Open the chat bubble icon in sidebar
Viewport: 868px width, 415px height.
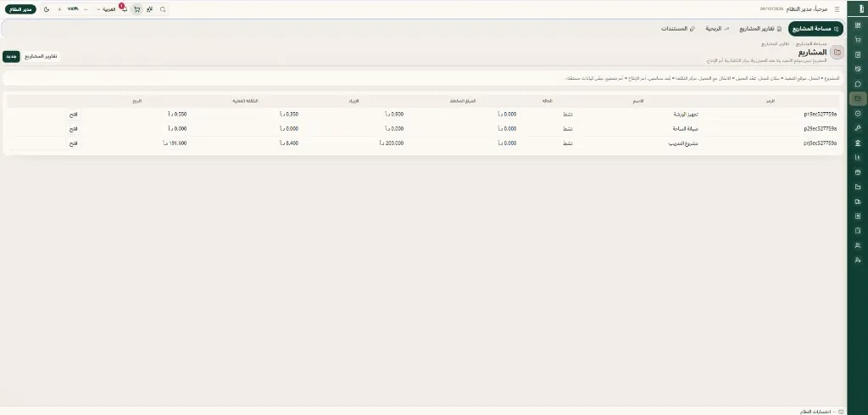click(858, 84)
